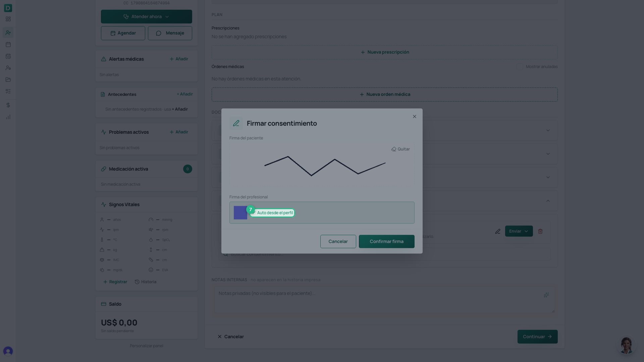644x362 pixels.
Task: Open the Historia tab in Signos Vitales
Action: point(146,282)
